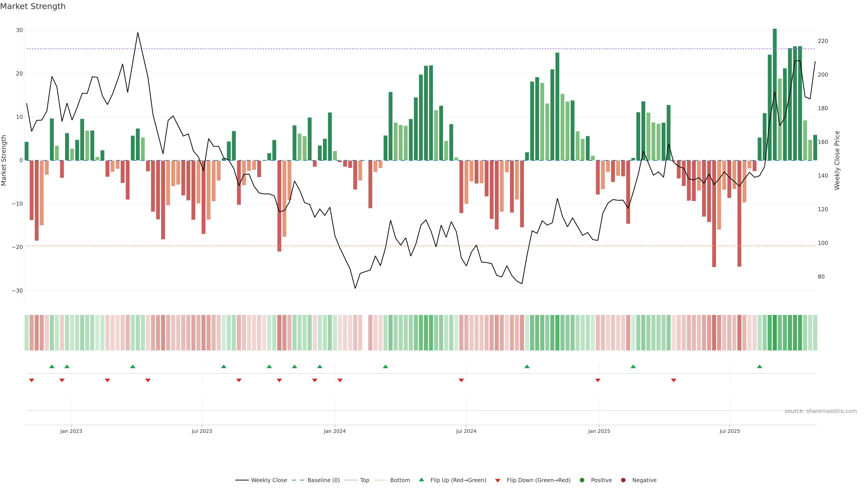Click the Market Strength chart title
Screen dimensions: 868x488
(33, 6)
